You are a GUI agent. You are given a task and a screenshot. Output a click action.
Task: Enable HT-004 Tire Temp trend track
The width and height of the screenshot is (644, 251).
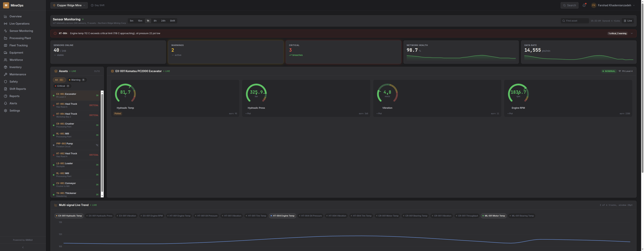point(361,216)
